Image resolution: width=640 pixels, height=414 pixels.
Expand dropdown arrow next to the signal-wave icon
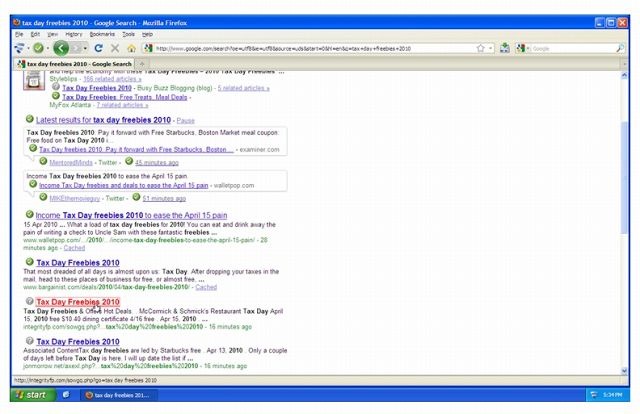pyautogui.click(x=28, y=49)
